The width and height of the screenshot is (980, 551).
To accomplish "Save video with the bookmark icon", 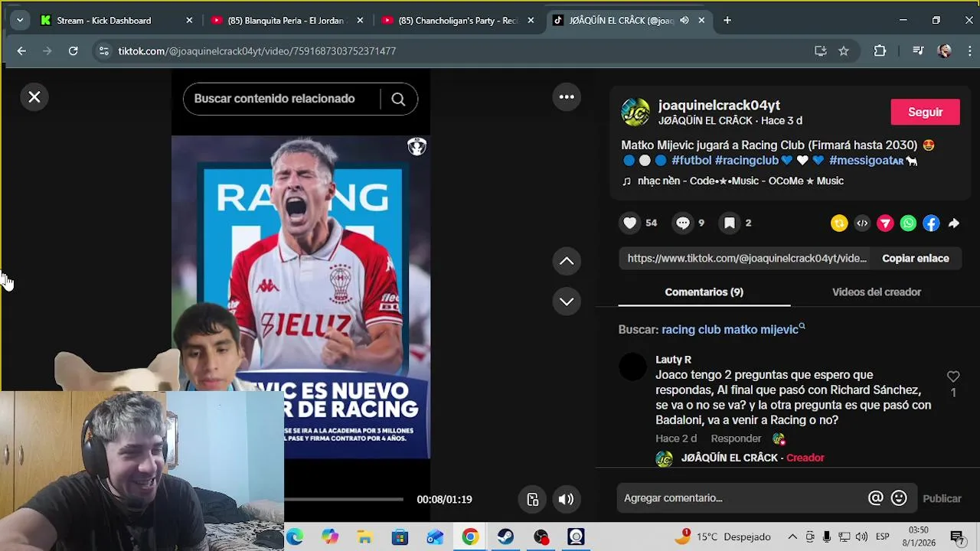I will (730, 223).
